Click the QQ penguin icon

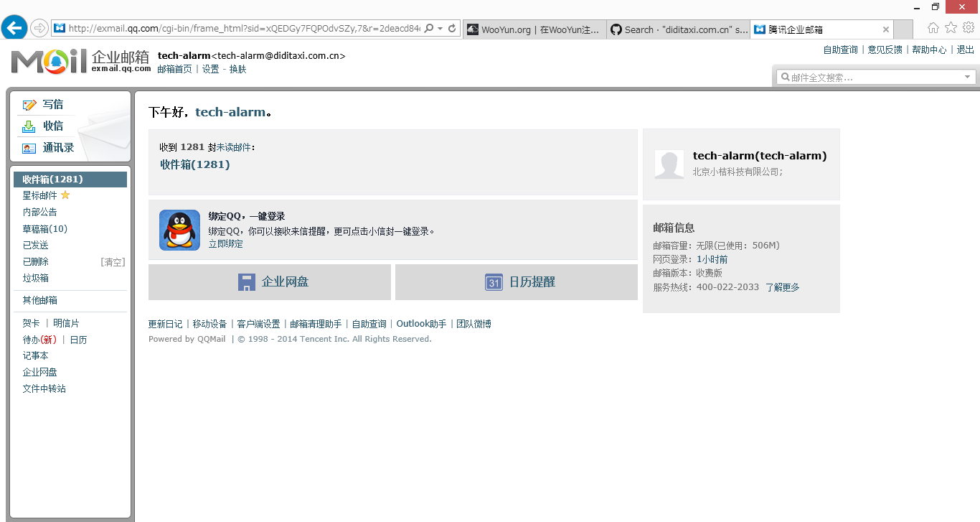pyautogui.click(x=179, y=230)
